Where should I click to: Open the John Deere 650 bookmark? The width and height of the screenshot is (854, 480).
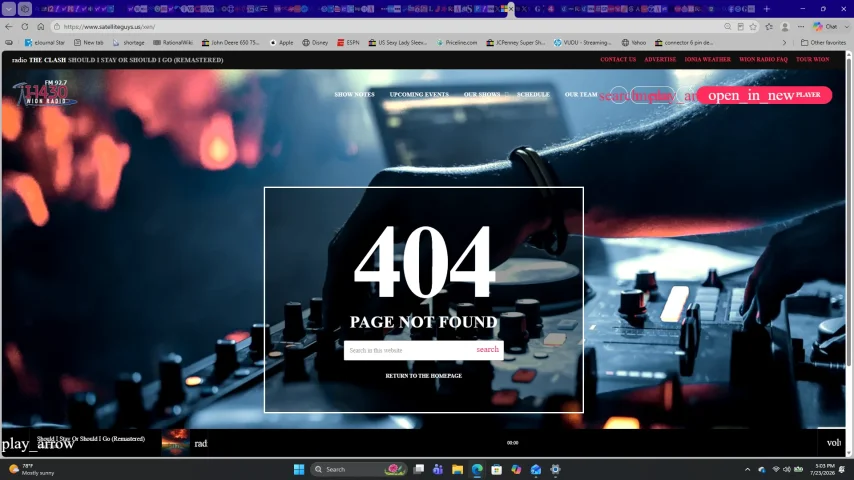pyautogui.click(x=230, y=42)
